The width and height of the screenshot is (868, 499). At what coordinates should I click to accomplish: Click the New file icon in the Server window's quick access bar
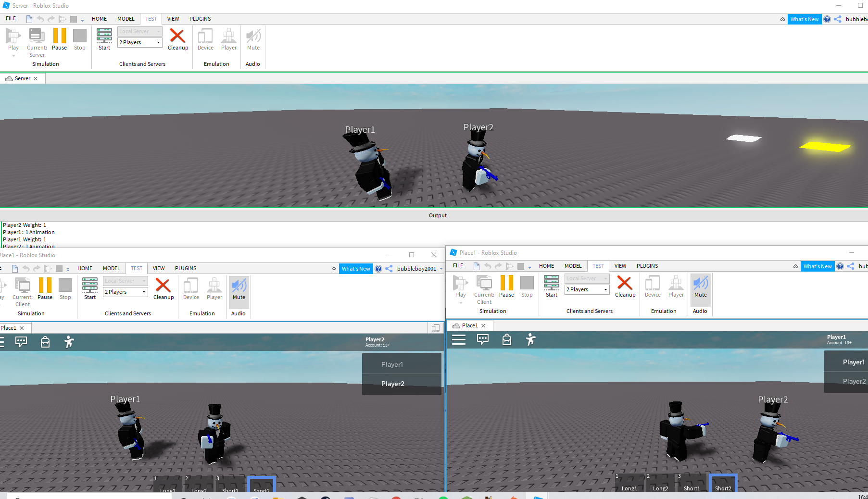point(29,19)
